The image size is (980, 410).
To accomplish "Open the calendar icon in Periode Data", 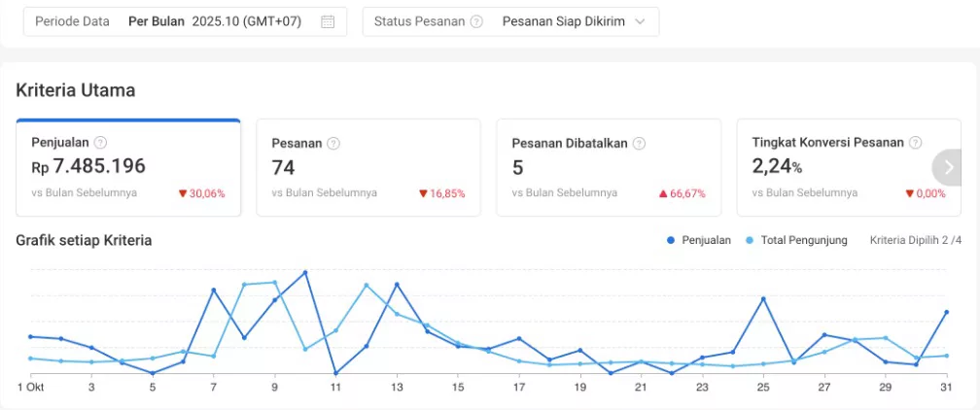I will pyautogui.click(x=328, y=22).
